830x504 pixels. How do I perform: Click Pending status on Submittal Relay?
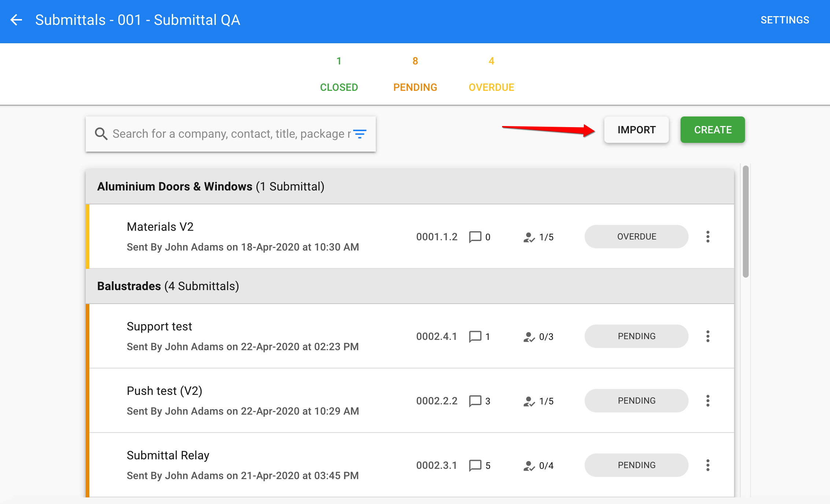(x=636, y=465)
